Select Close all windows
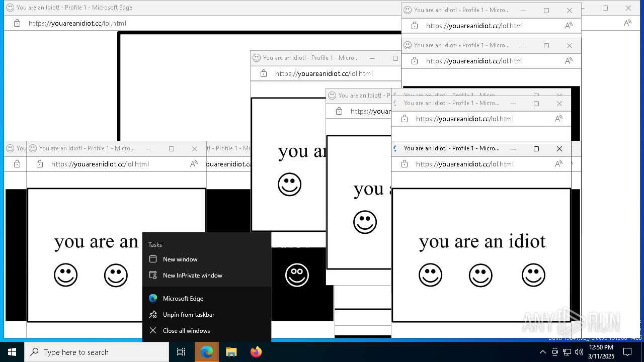The image size is (644, 362). 207,331
